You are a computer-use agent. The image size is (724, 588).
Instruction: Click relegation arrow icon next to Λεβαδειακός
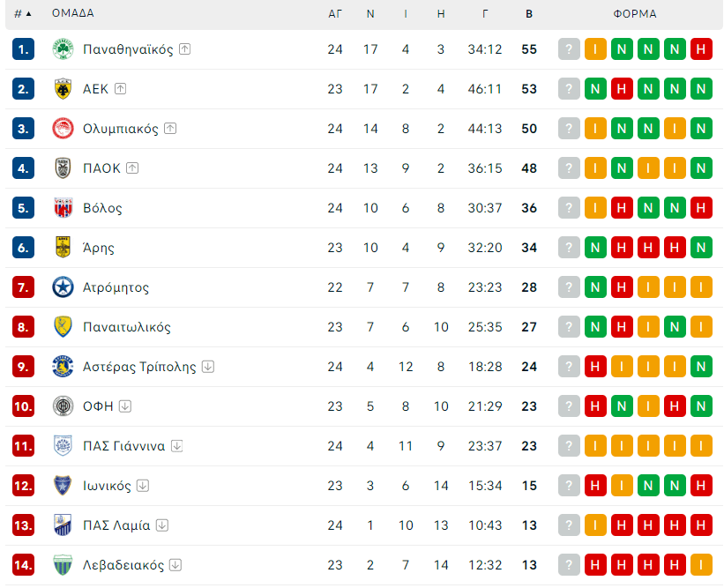tap(175, 565)
